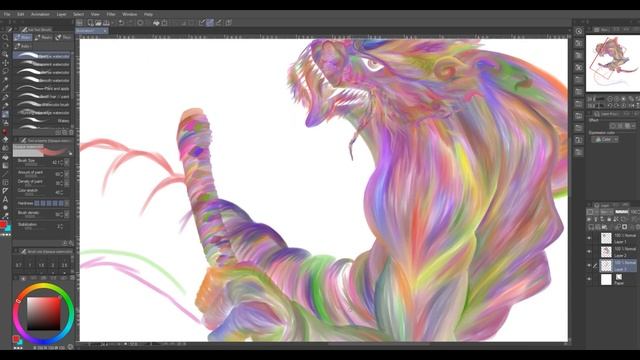640x360 pixels.
Task: Select the highlighted opaque watercolor brush
Action: click(42, 56)
